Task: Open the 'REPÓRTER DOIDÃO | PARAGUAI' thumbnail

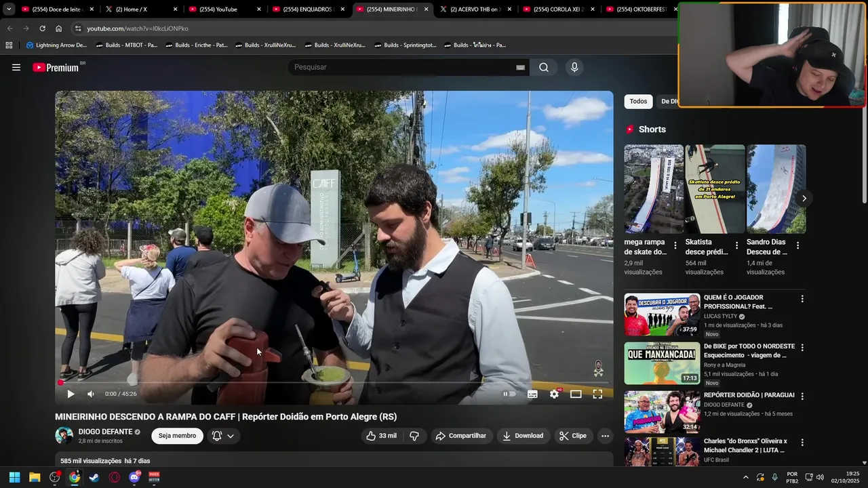Action: (662, 412)
